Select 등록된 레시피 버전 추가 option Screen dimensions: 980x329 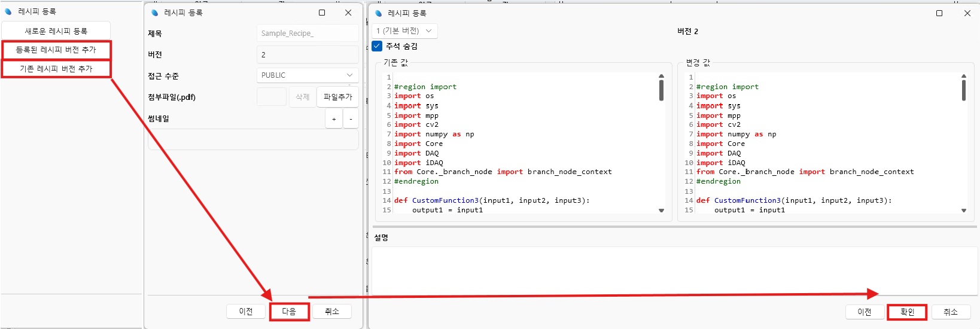tap(56, 50)
